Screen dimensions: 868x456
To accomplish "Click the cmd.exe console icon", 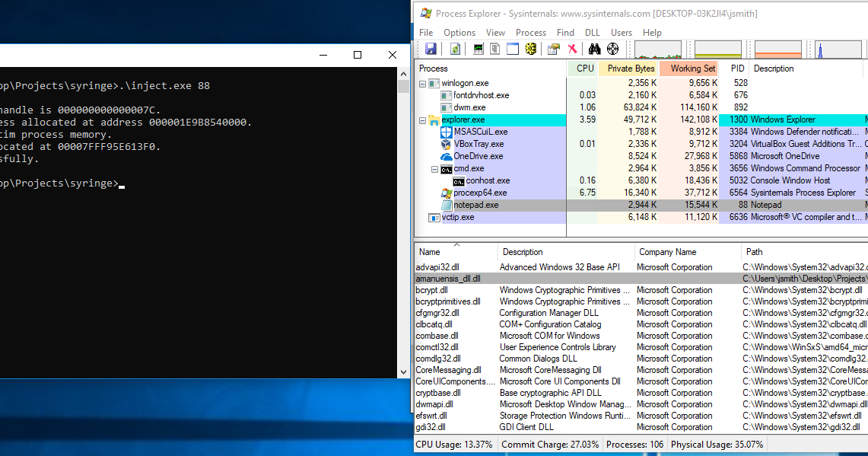I will pos(447,169).
